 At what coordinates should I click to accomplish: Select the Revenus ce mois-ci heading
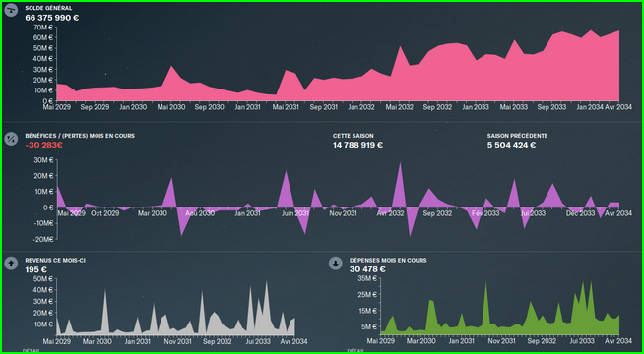(55, 260)
